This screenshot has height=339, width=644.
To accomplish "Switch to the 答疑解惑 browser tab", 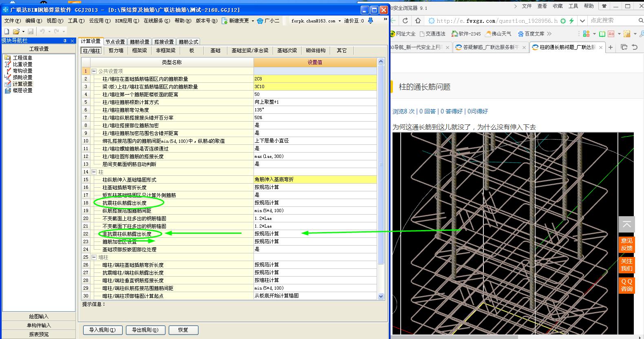I will click(x=491, y=47).
